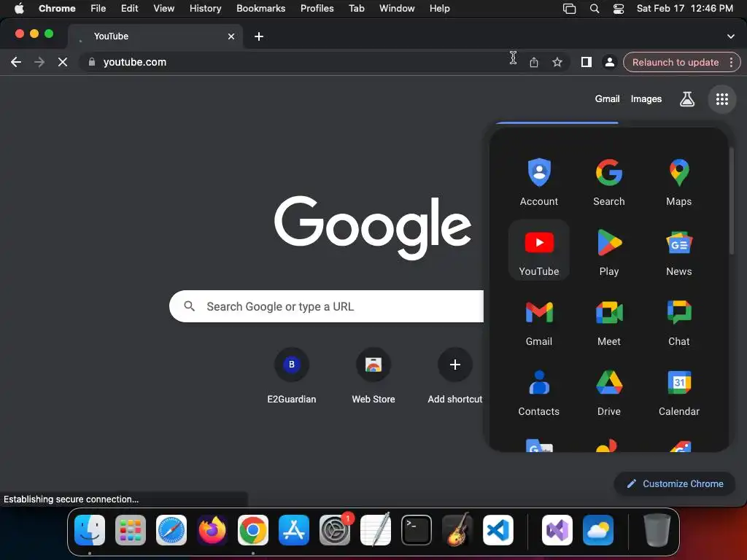Open Stage Manager menu bar icon

[569, 9]
